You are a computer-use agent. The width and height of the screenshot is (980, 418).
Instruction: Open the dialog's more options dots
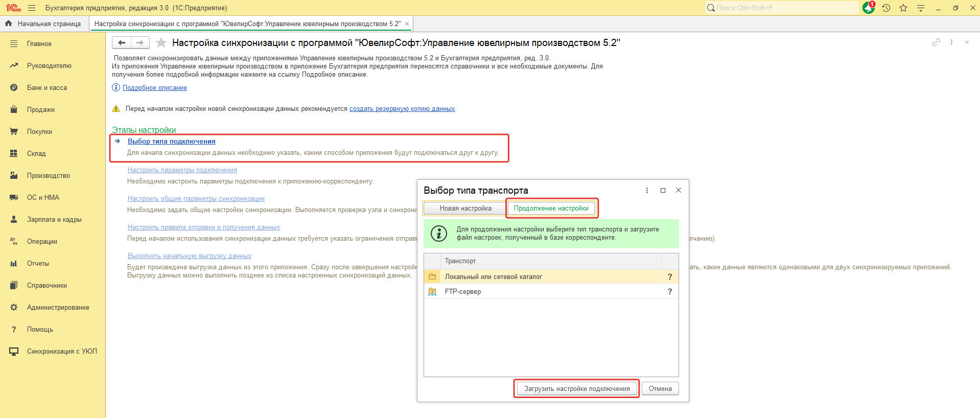(x=647, y=190)
